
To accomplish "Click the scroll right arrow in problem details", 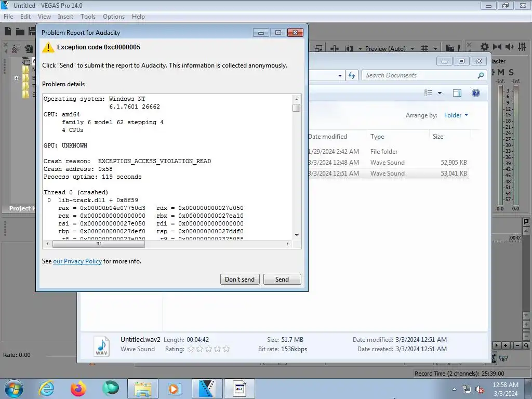I will pos(288,244).
